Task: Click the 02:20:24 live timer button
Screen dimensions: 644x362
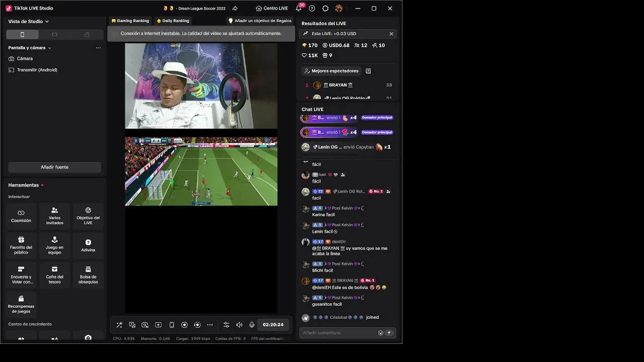Action: pos(273,325)
